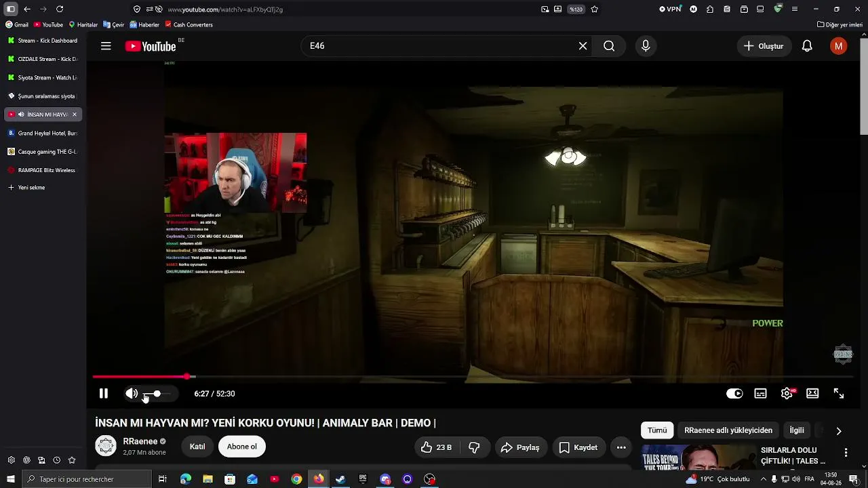Open the Gmail bookmark

pyautogui.click(x=17, y=24)
